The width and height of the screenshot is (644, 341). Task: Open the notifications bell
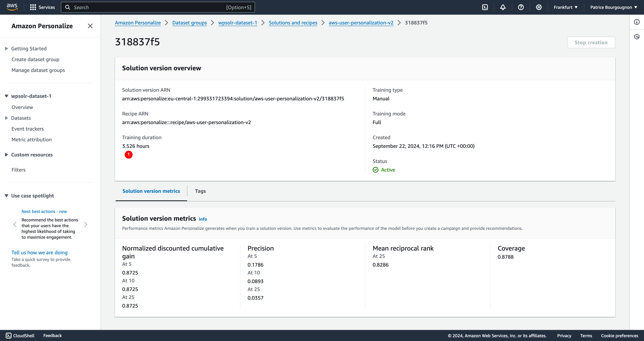[x=503, y=7]
